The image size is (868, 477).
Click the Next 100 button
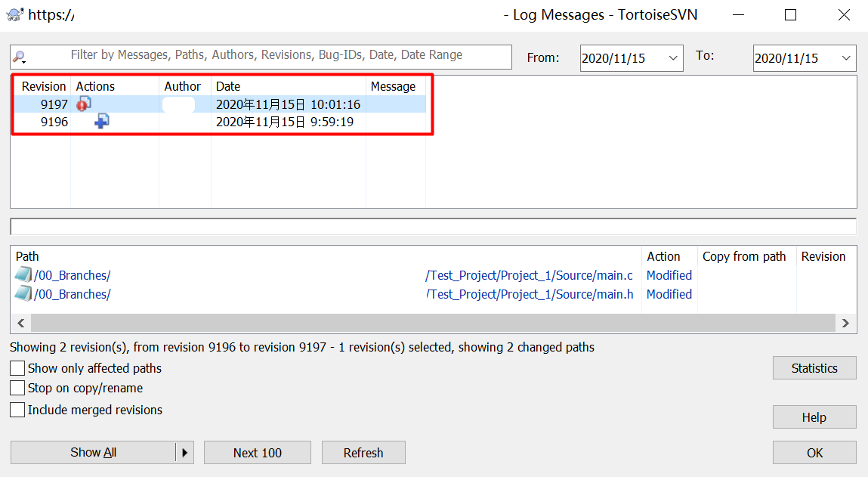tap(257, 452)
